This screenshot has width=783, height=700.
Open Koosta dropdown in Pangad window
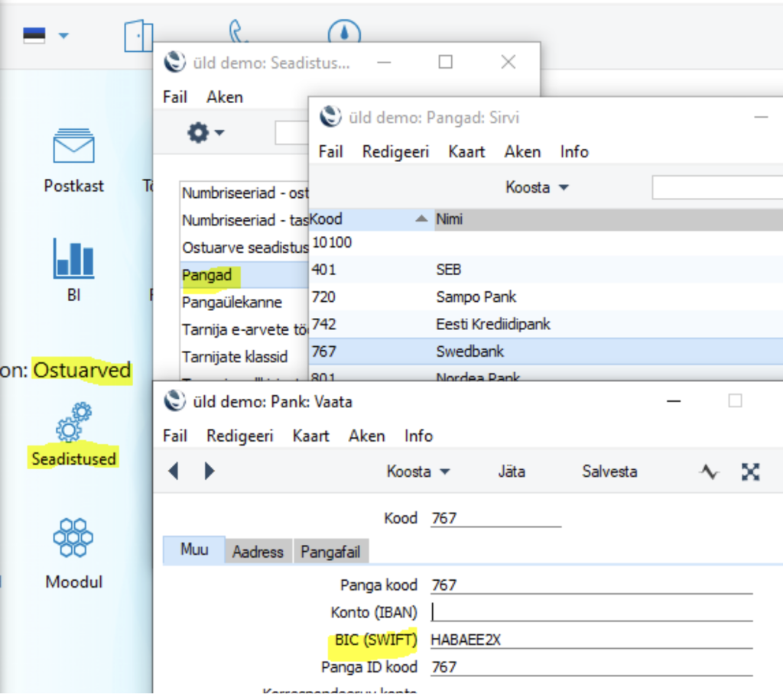[x=538, y=187]
